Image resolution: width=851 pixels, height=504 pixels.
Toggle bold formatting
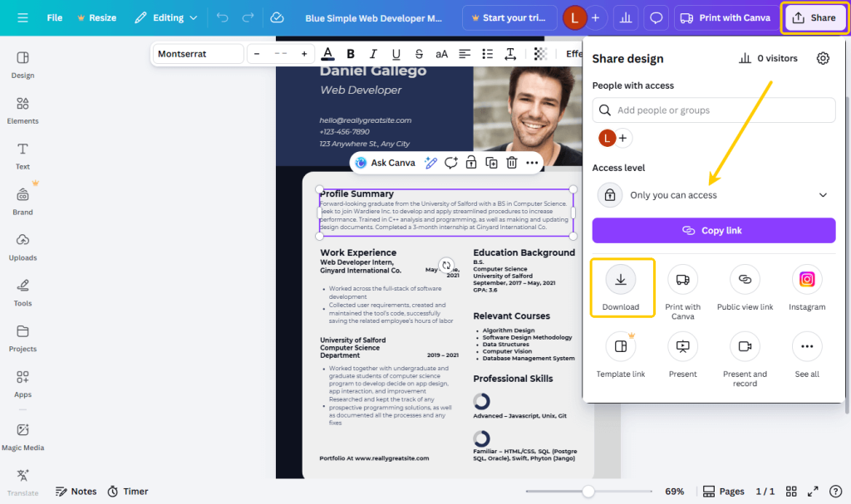pyautogui.click(x=350, y=53)
